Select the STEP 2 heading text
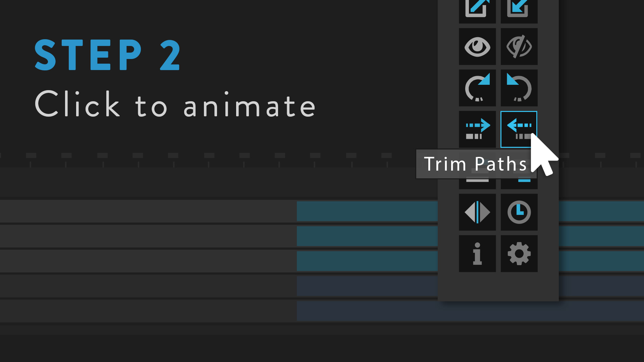 tap(107, 54)
